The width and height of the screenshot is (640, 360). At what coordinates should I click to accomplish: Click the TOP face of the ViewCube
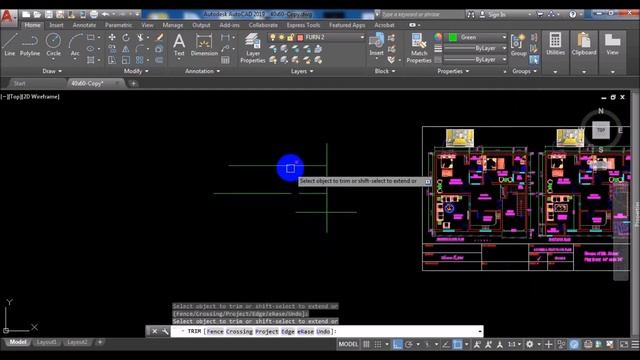601,130
